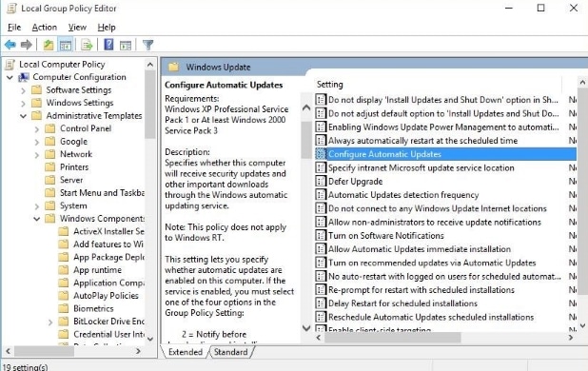588x371 pixels.
Task: Click the policy icon beside Turn on Software Notifications
Action: [321, 236]
